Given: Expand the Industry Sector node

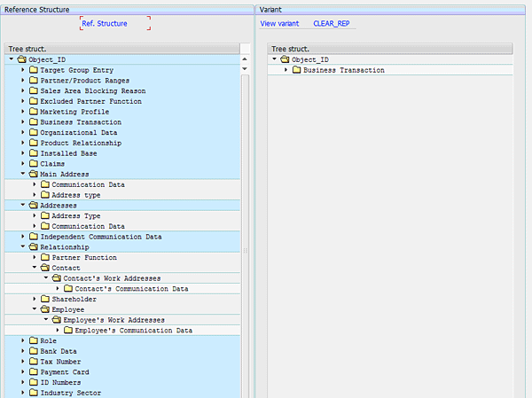Looking at the screenshot, I should click(x=23, y=393).
